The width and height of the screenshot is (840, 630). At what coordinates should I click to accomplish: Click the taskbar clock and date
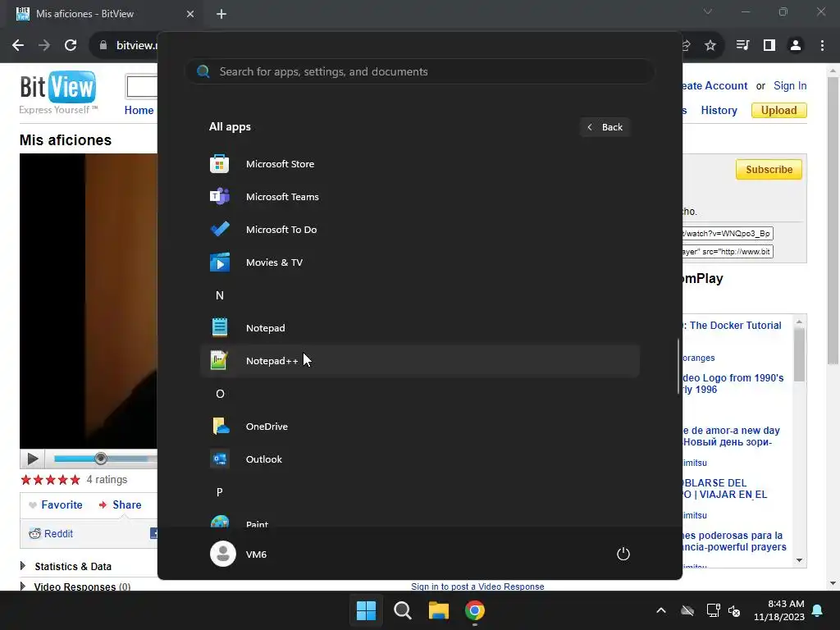click(x=779, y=610)
